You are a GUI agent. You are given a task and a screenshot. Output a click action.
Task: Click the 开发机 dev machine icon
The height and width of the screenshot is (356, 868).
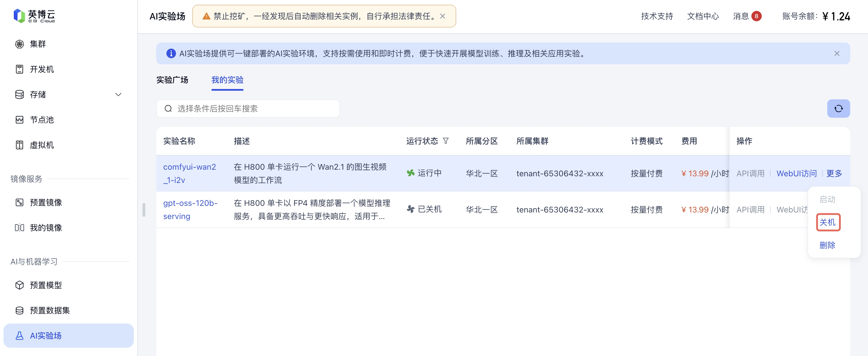[x=20, y=69]
